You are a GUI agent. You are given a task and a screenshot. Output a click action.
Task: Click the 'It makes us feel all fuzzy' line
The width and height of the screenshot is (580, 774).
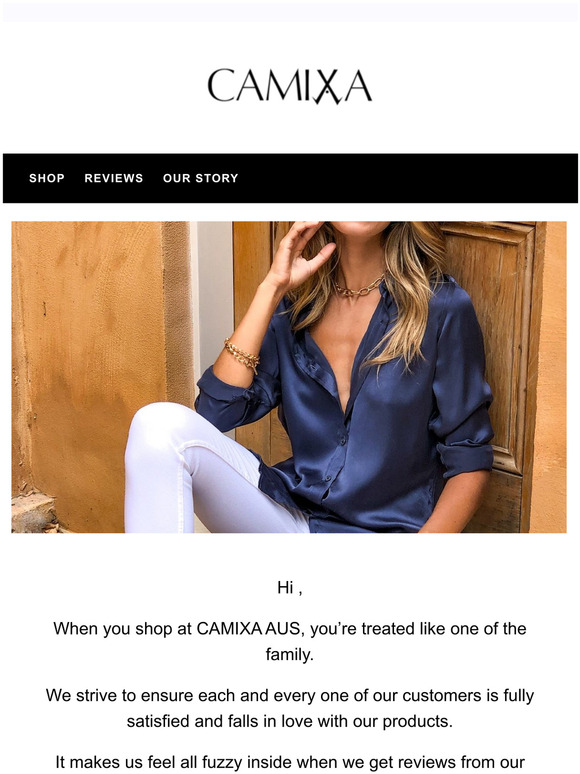(290, 762)
